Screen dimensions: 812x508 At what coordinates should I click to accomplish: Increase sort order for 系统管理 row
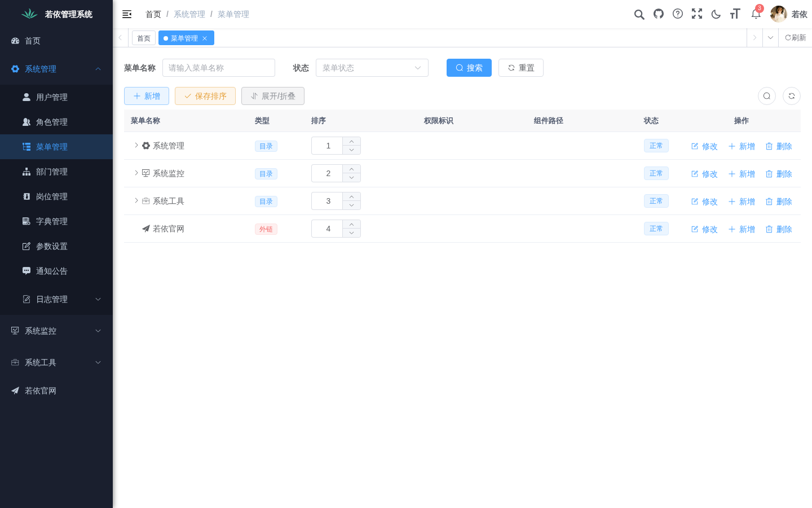coord(351,141)
